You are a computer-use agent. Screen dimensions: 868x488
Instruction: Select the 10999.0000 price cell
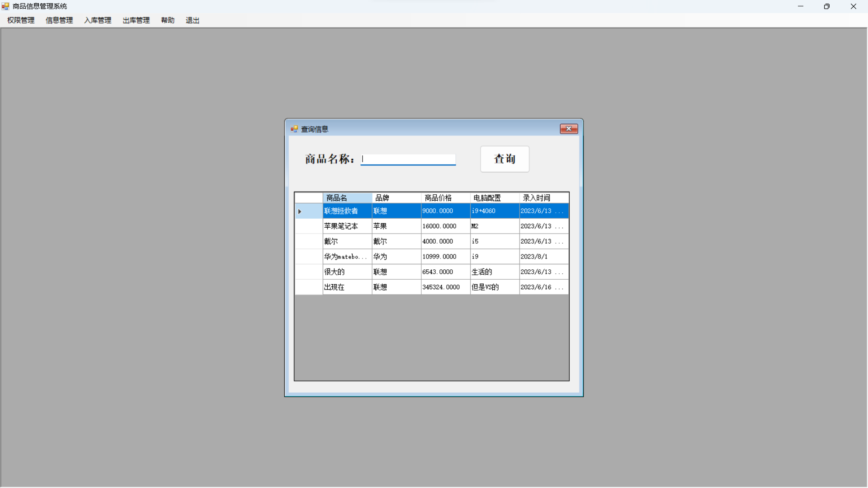point(446,257)
